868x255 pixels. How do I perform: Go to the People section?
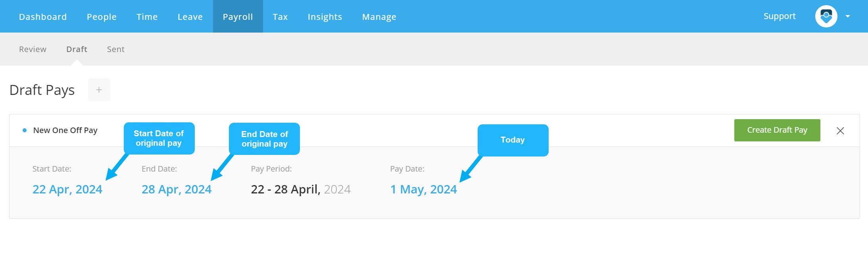point(102,17)
